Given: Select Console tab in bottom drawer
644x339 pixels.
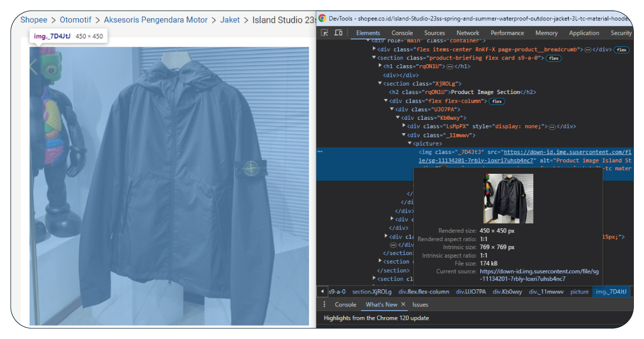Looking at the screenshot, I should [345, 304].
